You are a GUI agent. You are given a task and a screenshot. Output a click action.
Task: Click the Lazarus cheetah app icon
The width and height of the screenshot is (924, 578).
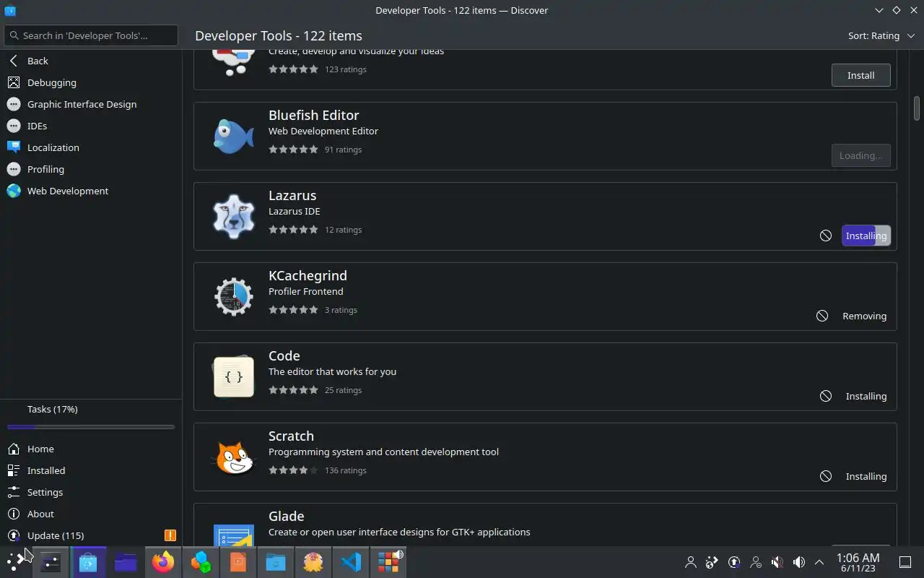pyautogui.click(x=234, y=216)
